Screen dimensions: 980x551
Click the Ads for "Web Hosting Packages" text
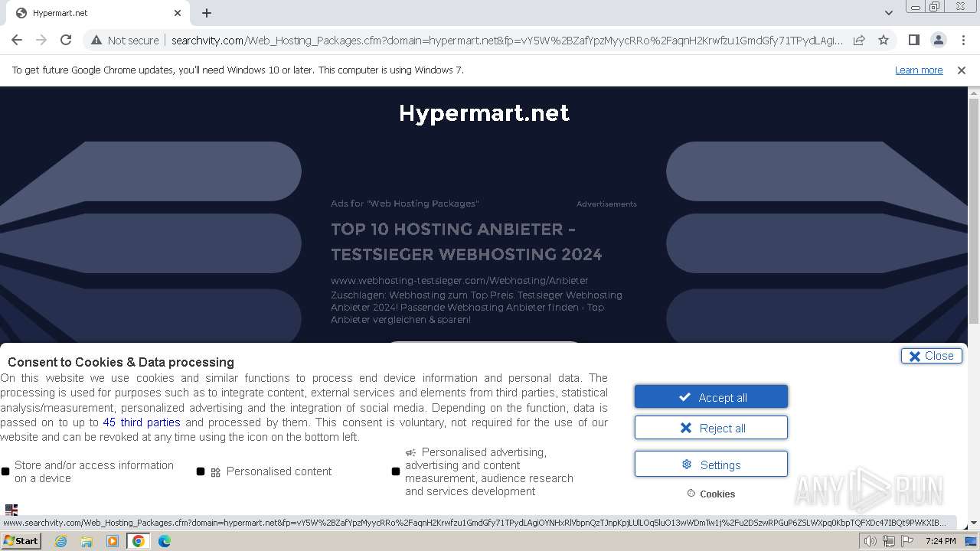click(404, 204)
